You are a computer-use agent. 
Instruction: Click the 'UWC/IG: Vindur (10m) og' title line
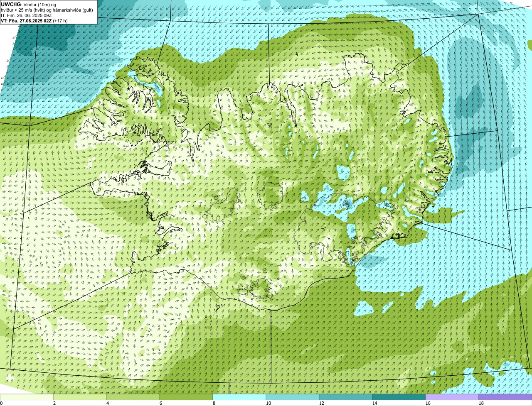(x=29, y=4)
